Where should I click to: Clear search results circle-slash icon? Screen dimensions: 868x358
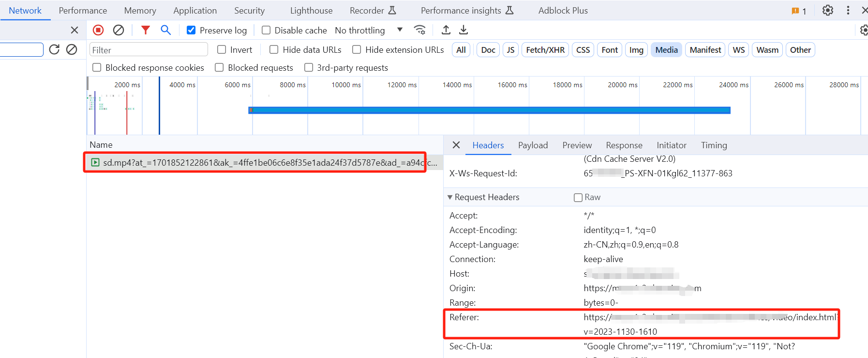point(72,49)
